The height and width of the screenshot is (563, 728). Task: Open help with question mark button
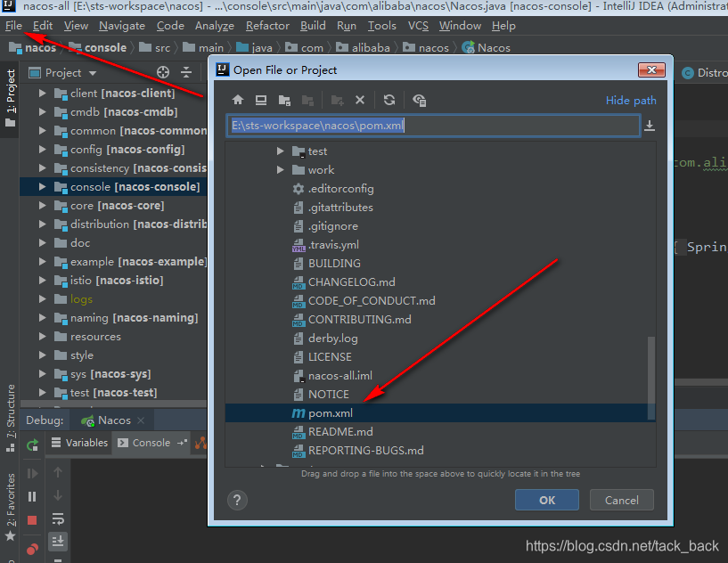click(x=237, y=501)
